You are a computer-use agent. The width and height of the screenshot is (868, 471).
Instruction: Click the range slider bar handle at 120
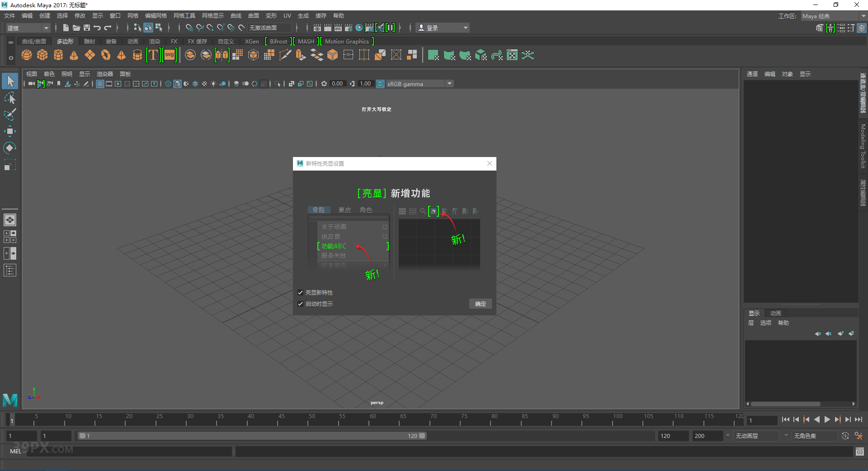pos(422,436)
